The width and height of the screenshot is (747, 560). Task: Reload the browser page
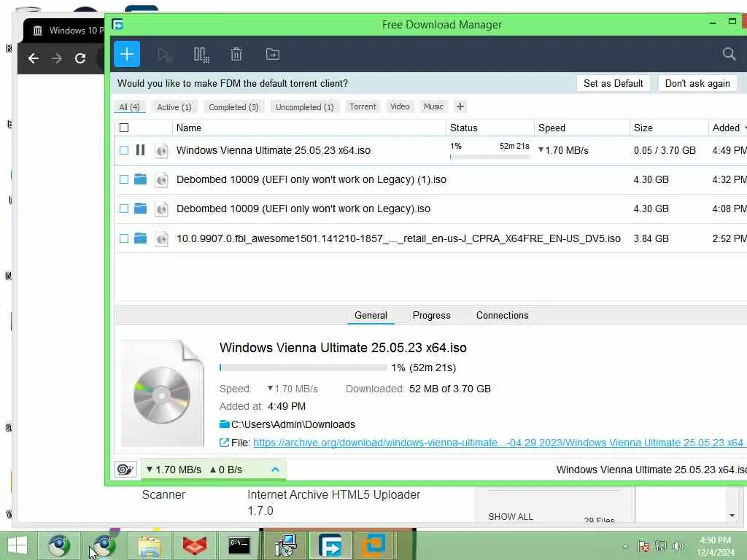[x=80, y=58]
